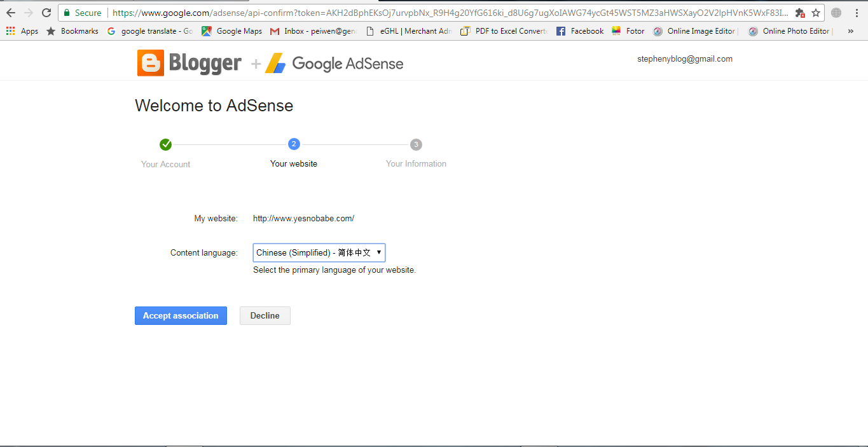Select the Your website step label

pyautogui.click(x=294, y=163)
